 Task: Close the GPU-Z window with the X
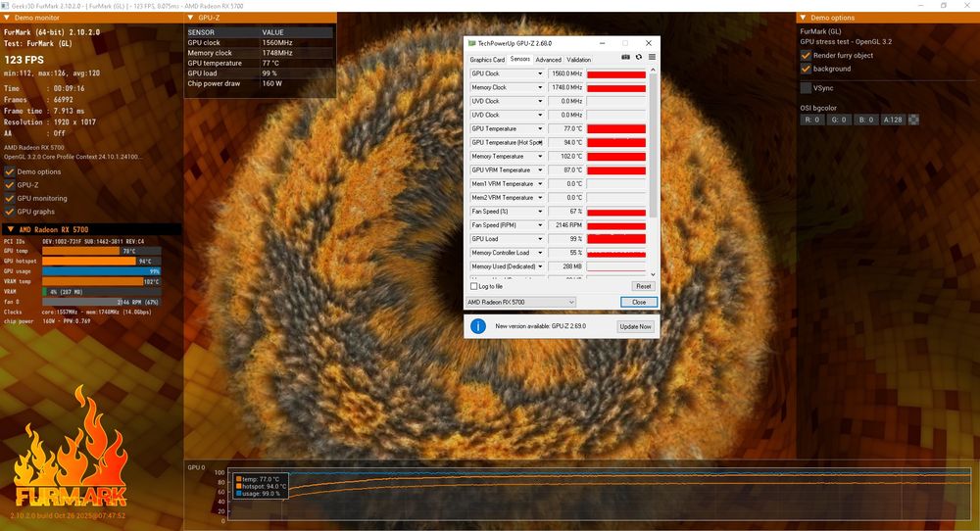point(649,43)
